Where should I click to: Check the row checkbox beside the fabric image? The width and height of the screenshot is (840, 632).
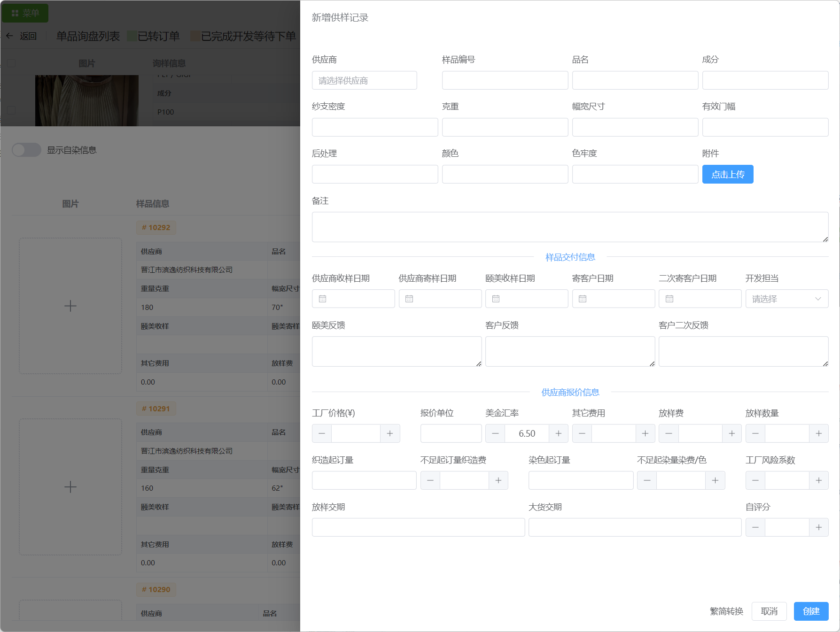click(12, 110)
